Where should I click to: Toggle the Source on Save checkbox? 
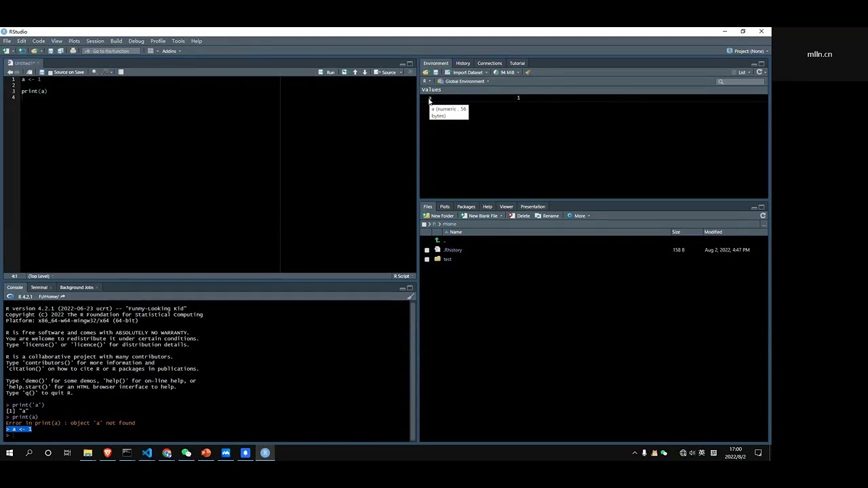coord(50,72)
